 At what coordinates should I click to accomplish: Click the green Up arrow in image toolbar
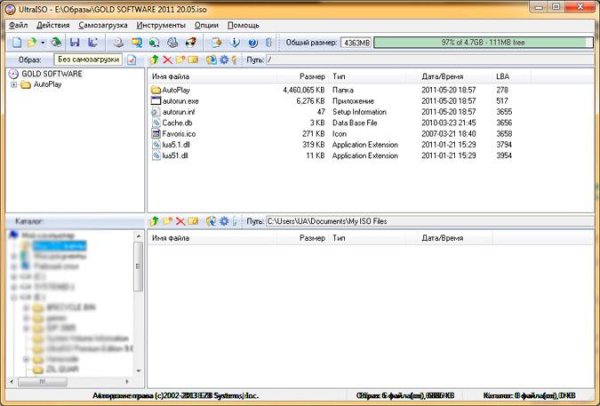(154, 60)
